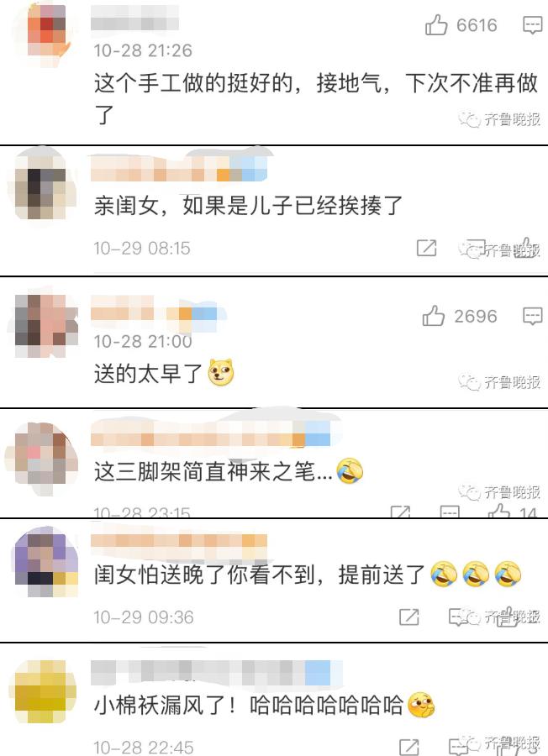The image size is (548, 756).
Task: Share the 10-29 09:36 comment
Action: click(409, 617)
